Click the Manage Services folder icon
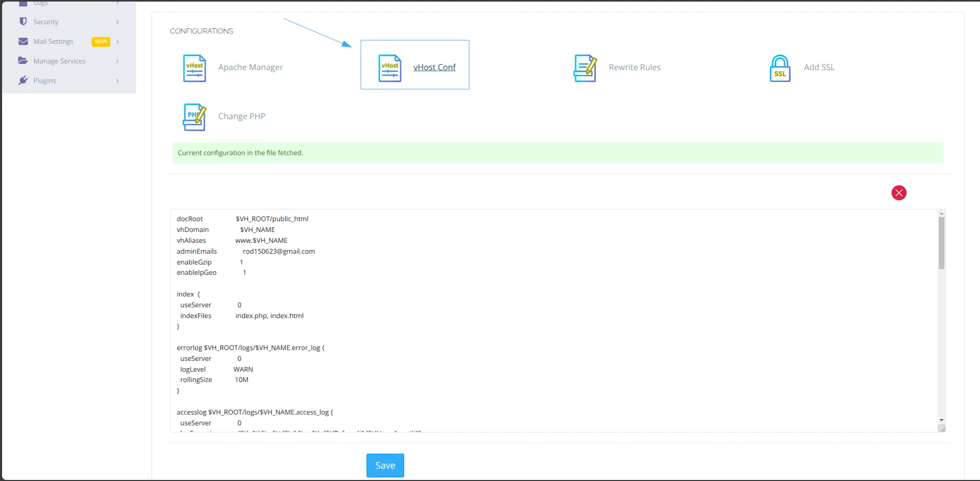This screenshot has width=980, height=481. (23, 61)
